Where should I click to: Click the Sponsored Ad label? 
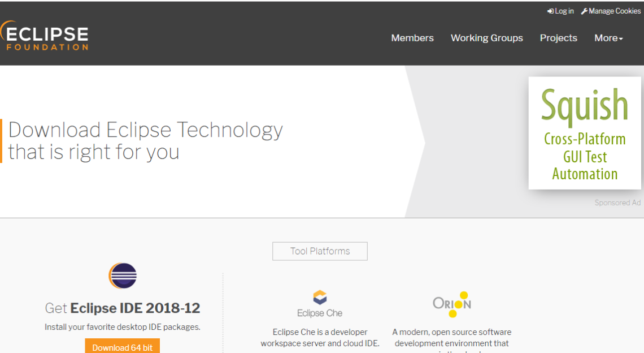(617, 203)
